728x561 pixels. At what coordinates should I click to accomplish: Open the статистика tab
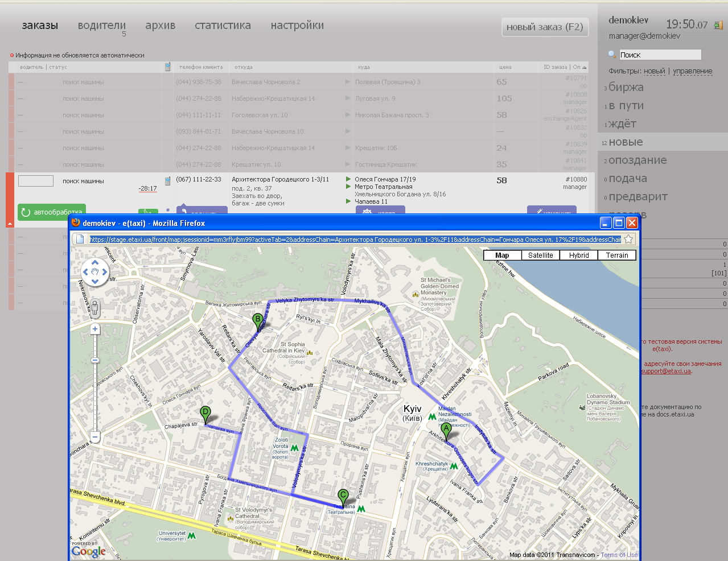click(x=223, y=25)
